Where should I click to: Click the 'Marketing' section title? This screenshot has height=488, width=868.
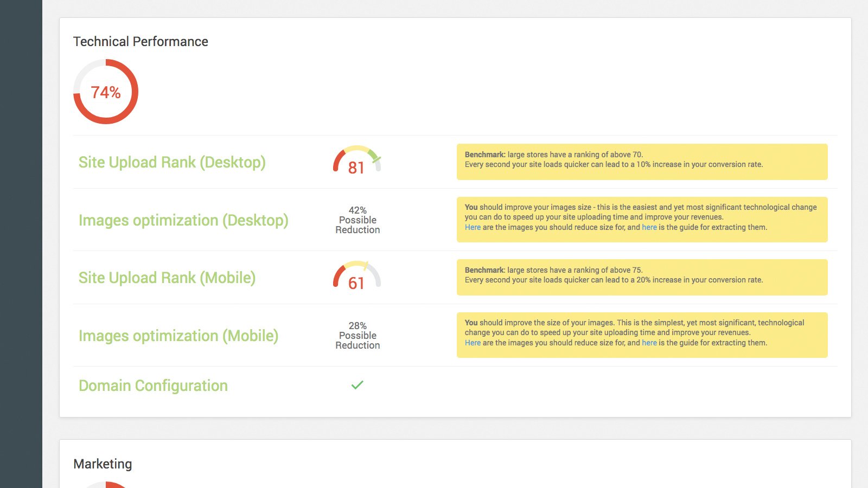[x=103, y=464]
